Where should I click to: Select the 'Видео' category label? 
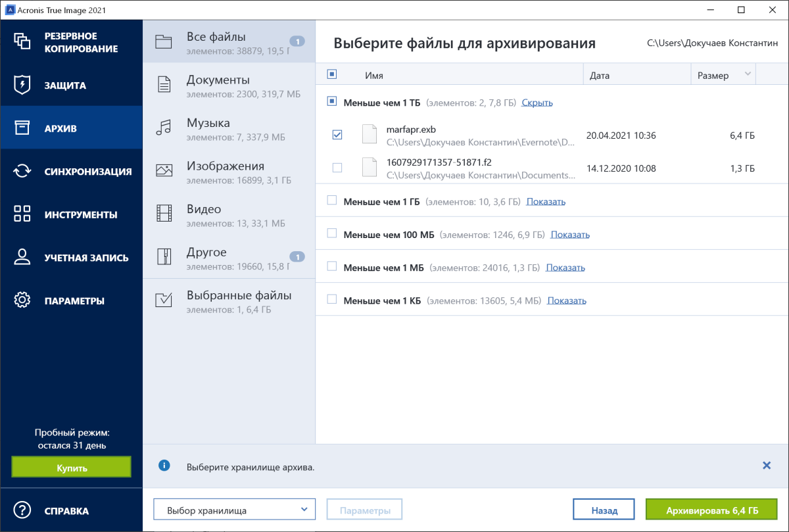204,208
